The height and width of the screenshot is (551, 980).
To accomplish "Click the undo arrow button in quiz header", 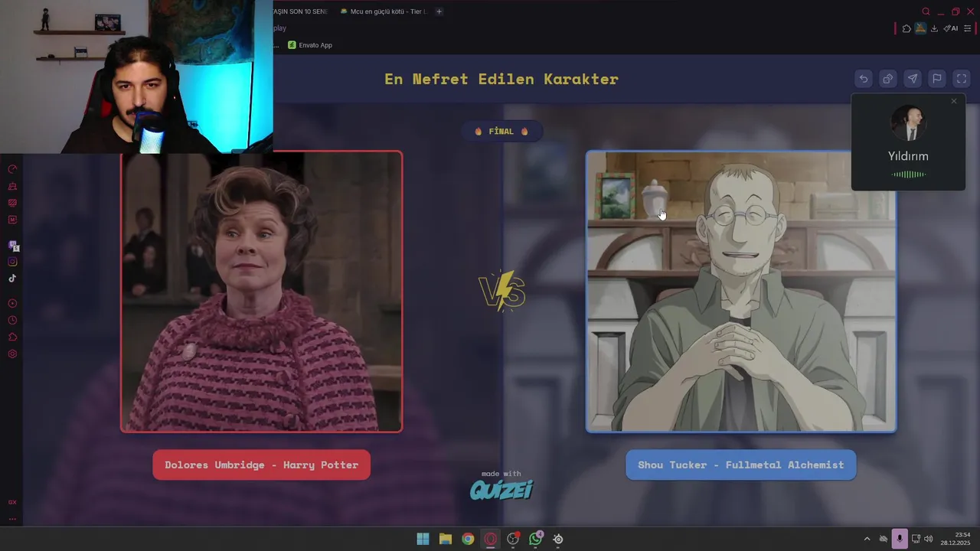I will click(864, 79).
